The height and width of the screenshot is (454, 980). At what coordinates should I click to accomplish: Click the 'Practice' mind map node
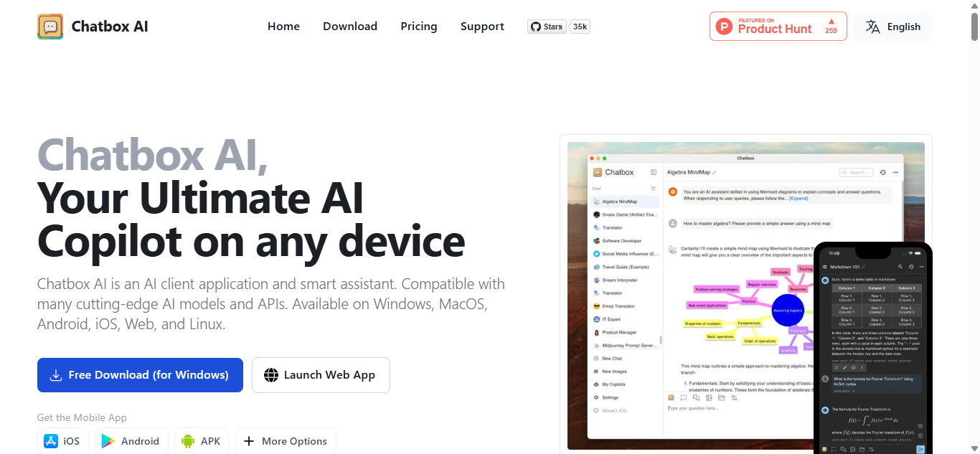click(x=748, y=301)
